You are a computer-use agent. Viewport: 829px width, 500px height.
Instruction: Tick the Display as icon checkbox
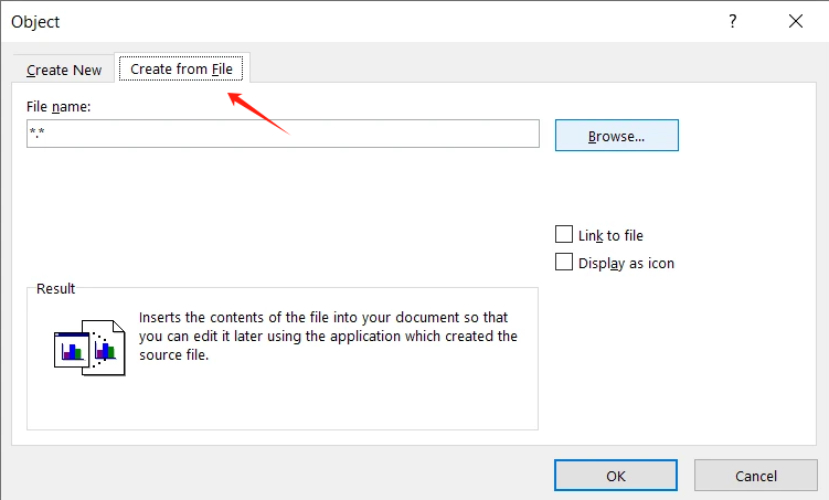(x=564, y=263)
